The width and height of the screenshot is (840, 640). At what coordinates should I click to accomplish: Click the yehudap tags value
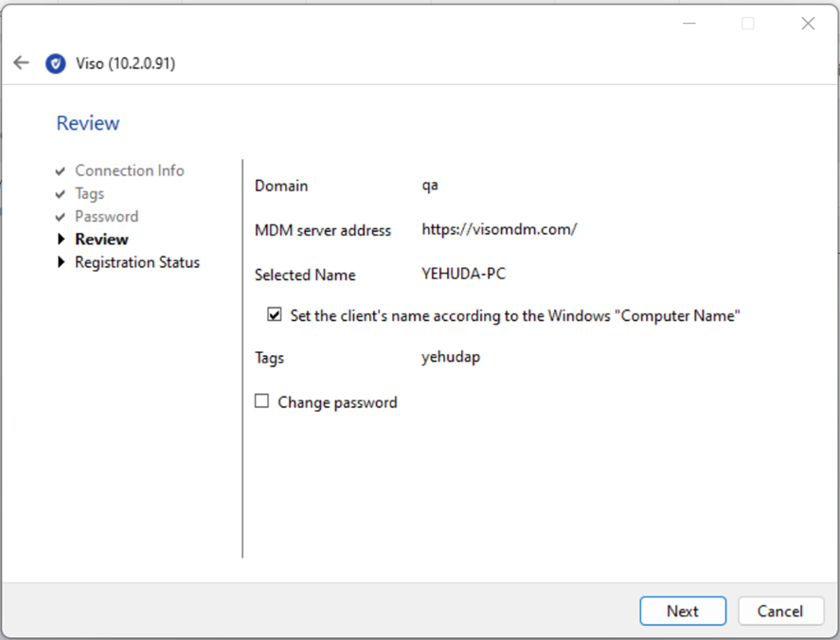(450, 358)
